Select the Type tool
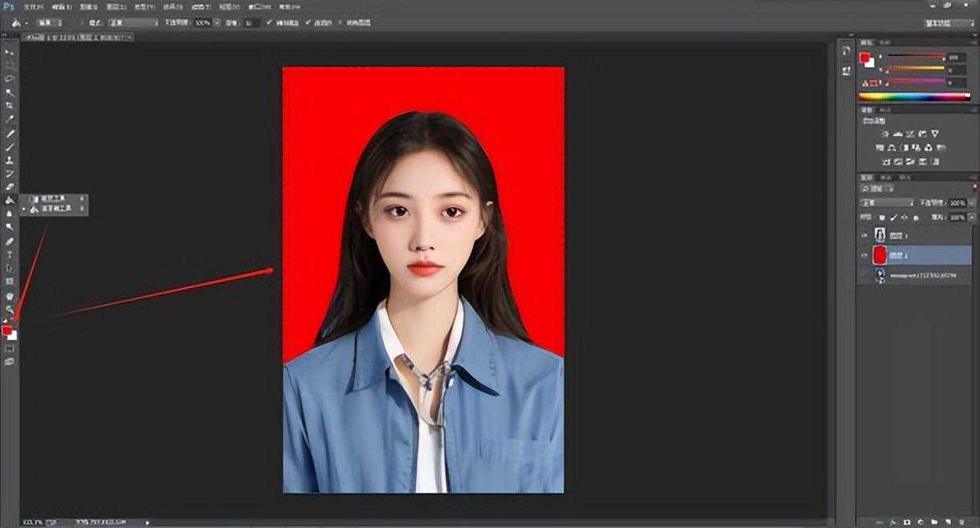The height and width of the screenshot is (528, 980). 10,254
